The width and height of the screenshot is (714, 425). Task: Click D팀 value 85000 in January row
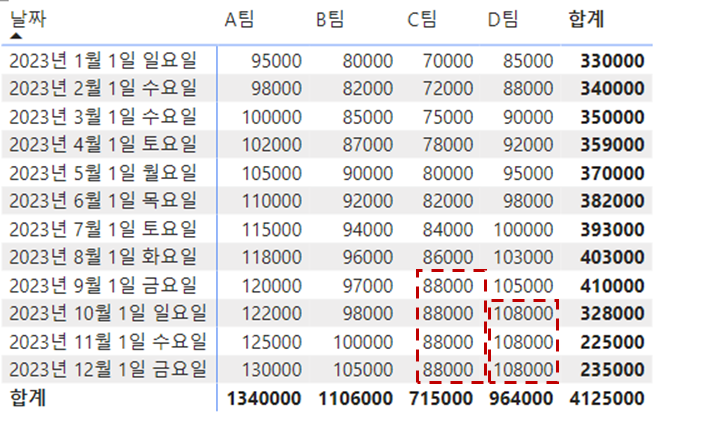pos(528,61)
